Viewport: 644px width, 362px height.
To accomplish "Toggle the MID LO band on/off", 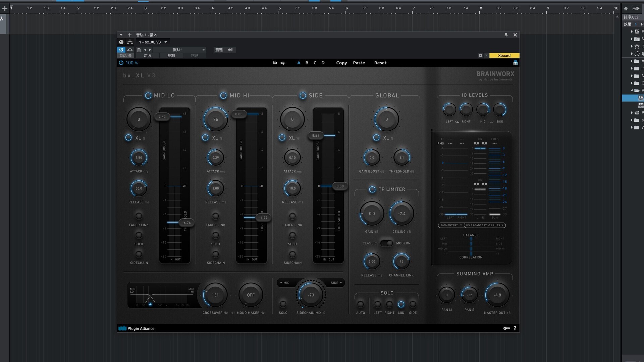I will click(148, 96).
